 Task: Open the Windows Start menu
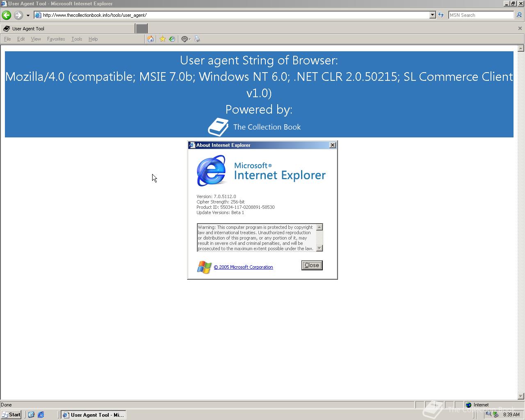tap(11, 415)
